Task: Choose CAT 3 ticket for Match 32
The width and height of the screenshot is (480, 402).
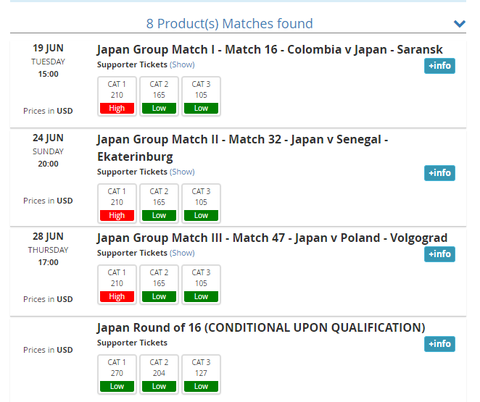Action: 201,203
